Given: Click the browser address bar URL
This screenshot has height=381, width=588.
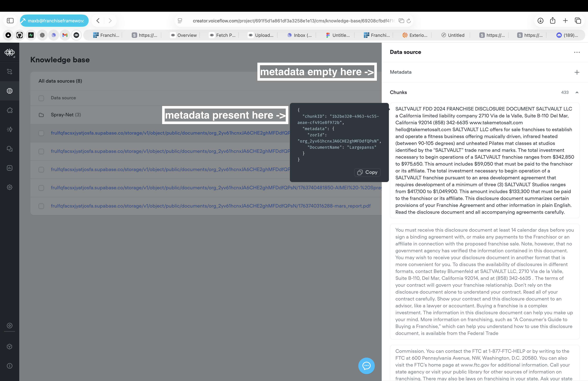Looking at the screenshot, I should point(293,21).
